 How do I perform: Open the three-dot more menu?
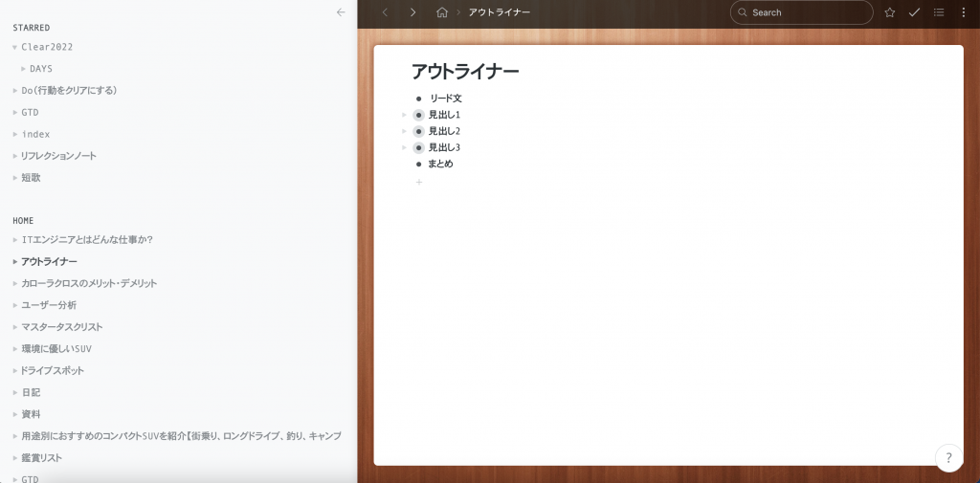[x=963, y=12]
